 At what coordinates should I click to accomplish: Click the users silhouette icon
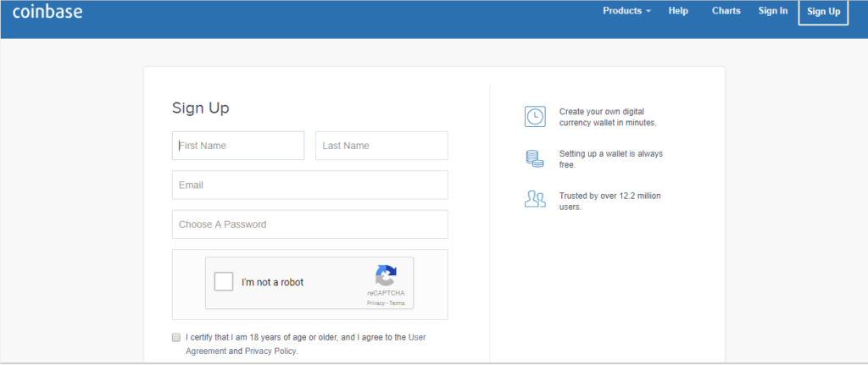click(x=535, y=199)
